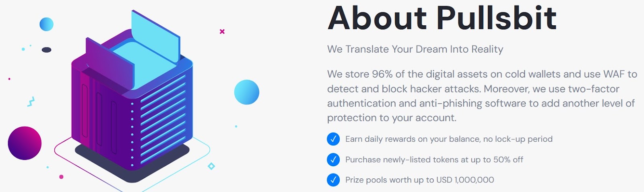Select the Purchase newly-listed tokens list item
This screenshot has height=192, width=644.
point(434,159)
